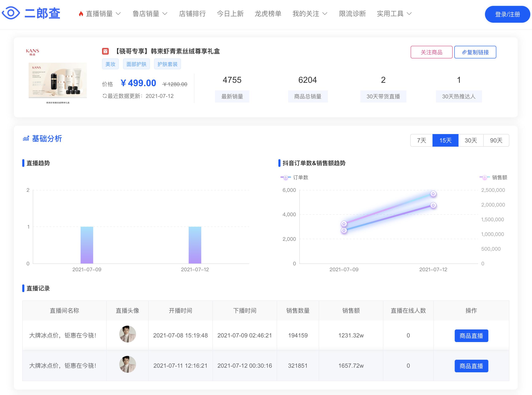Open the 实用工具 dropdown
Image resolution: width=532 pixels, height=395 pixels.
pyautogui.click(x=394, y=14)
